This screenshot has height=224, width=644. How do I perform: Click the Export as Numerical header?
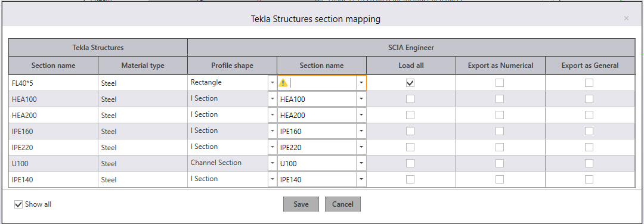coord(500,66)
